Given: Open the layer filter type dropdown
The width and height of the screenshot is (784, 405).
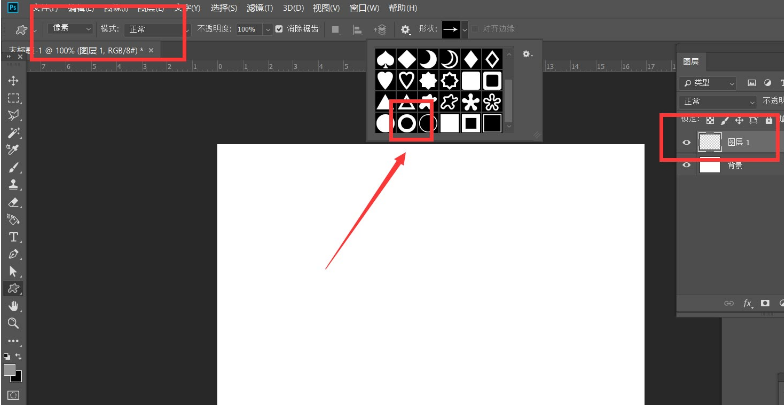Looking at the screenshot, I should (x=708, y=82).
